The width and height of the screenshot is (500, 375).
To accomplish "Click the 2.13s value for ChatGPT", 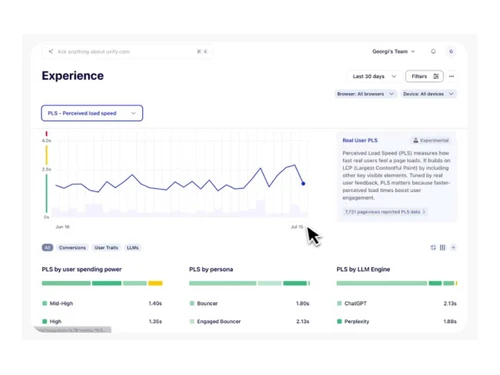I will tap(450, 303).
